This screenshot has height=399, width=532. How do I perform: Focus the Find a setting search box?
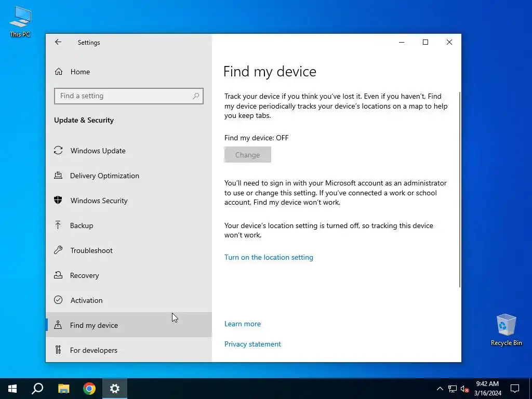coord(129,96)
